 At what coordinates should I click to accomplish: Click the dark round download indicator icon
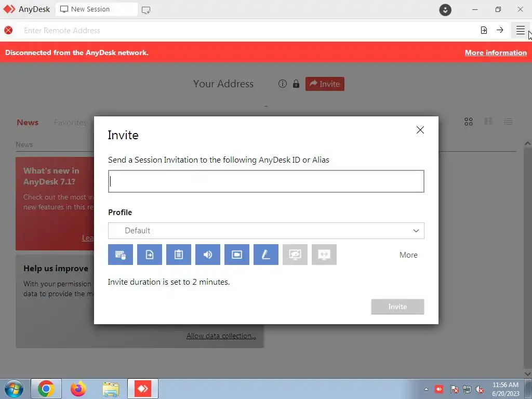click(445, 9)
